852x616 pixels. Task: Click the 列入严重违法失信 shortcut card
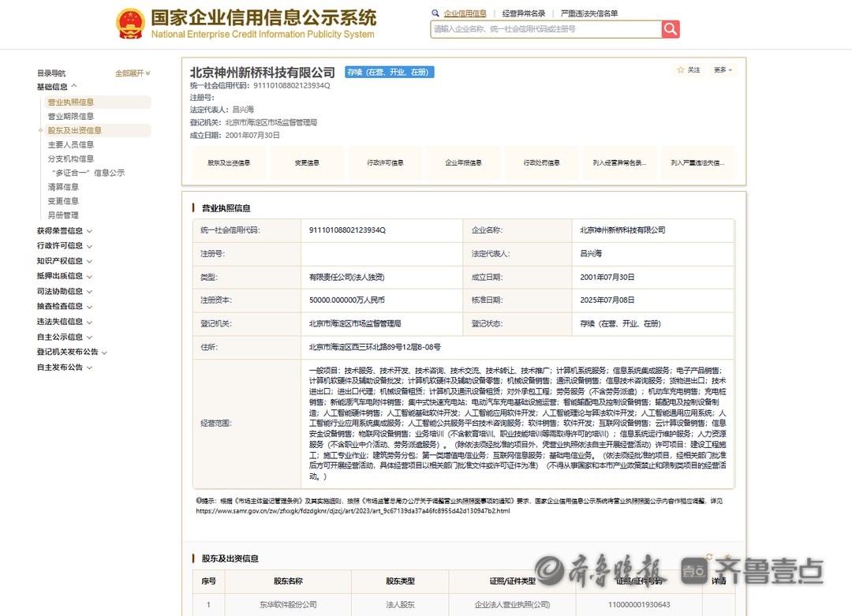tap(698, 163)
